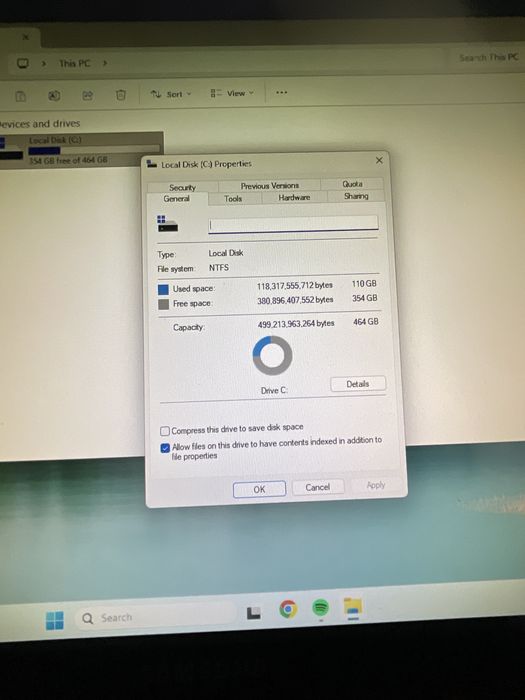Click the Paste icon in Explorer toolbar
The width and height of the screenshot is (525, 700).
click(x=21, y=96)
